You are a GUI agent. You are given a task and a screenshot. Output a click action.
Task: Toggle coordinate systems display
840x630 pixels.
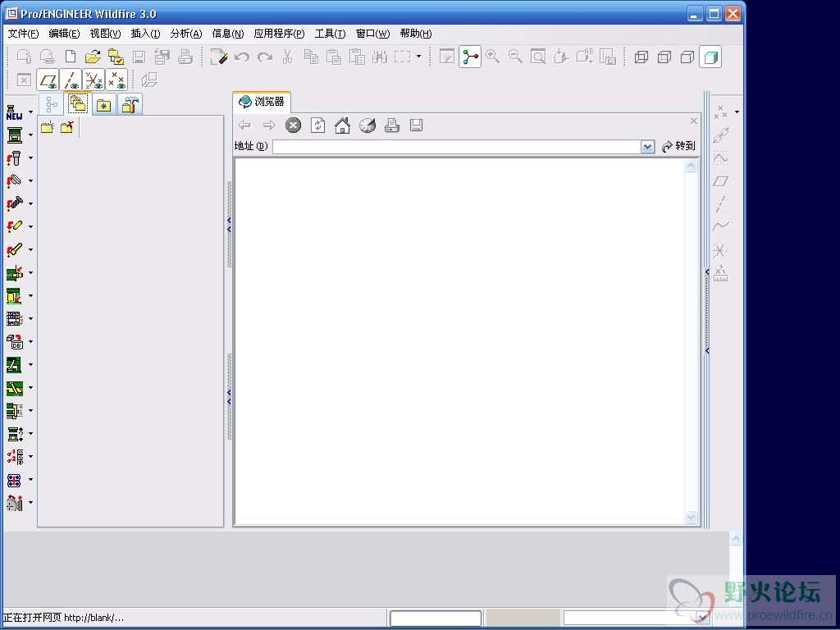pyautogui.click(x=94, y=80)
